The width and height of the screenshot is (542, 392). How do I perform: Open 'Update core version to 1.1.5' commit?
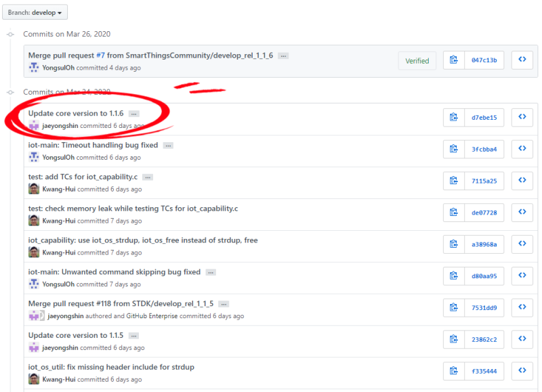click(76, 335)
